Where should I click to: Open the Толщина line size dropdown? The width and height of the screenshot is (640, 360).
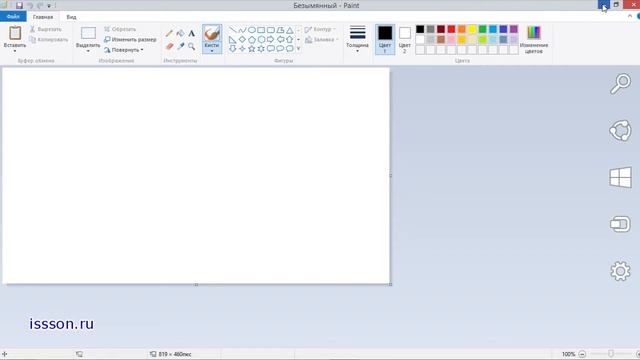[357, 39]
